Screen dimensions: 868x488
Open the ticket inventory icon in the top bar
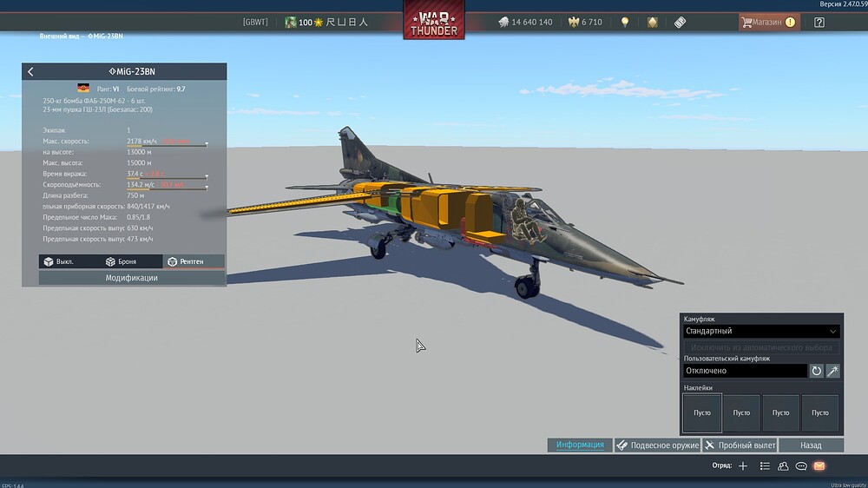tap(681, 23)
